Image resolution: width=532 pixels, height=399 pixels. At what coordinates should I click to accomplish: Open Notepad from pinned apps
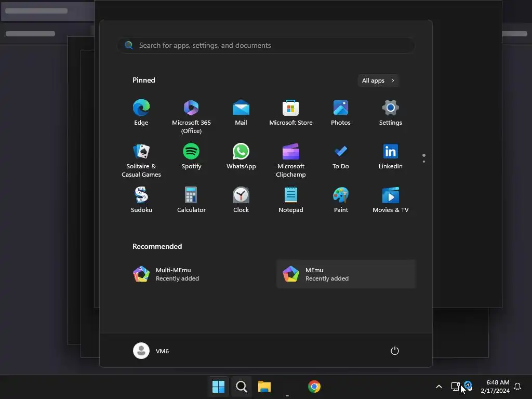[x=291, y=200]
